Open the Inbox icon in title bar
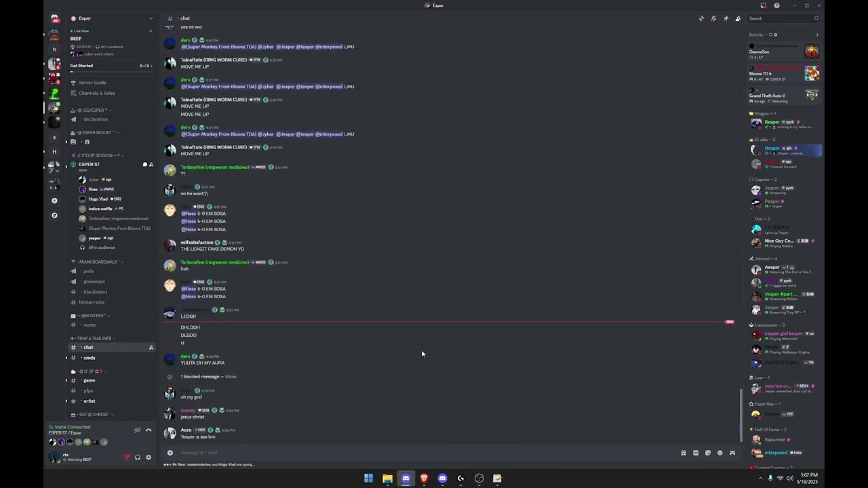 pyautogui.click(x=763, y=5)
